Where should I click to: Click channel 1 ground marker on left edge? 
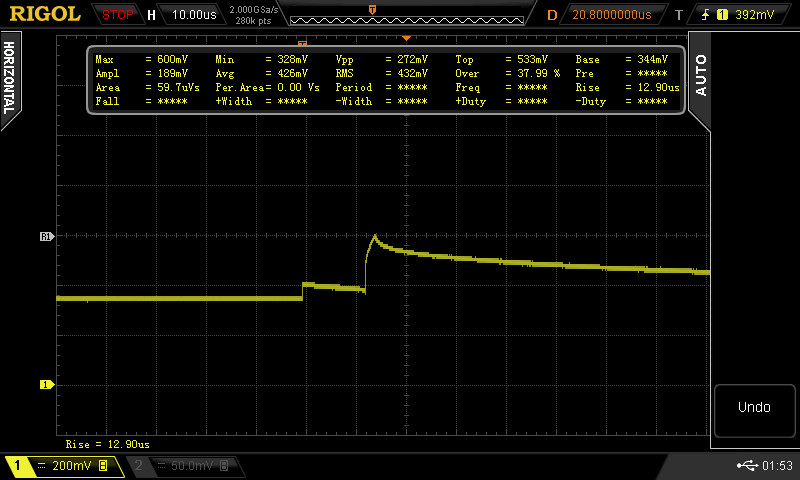[x=45, y=384]
